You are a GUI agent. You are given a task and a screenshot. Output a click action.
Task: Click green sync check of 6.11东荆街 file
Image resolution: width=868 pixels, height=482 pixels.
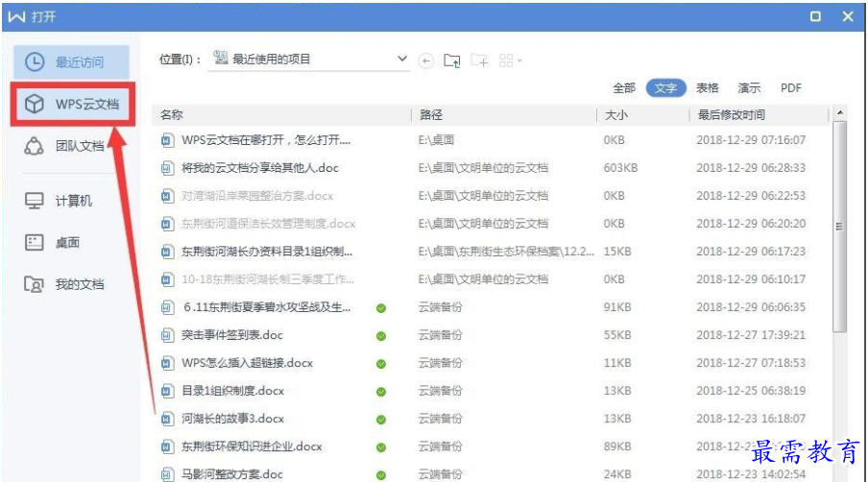(381, 308)
